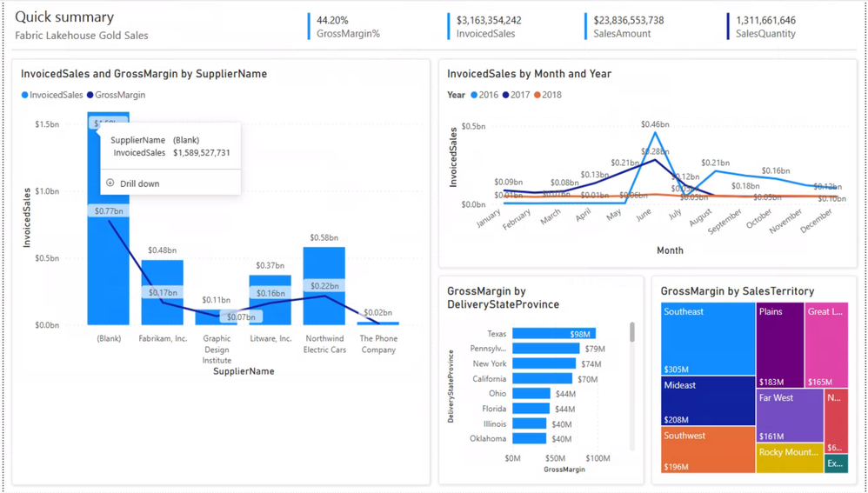Click the September month axis label
Viewport: 868px width, 493px height.
tap(724, 222)
